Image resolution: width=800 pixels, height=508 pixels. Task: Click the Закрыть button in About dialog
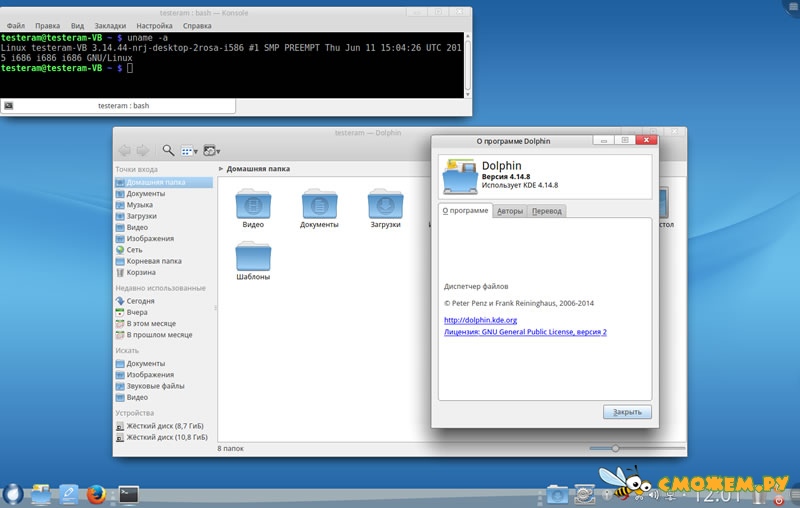click(x=627, y=412)
